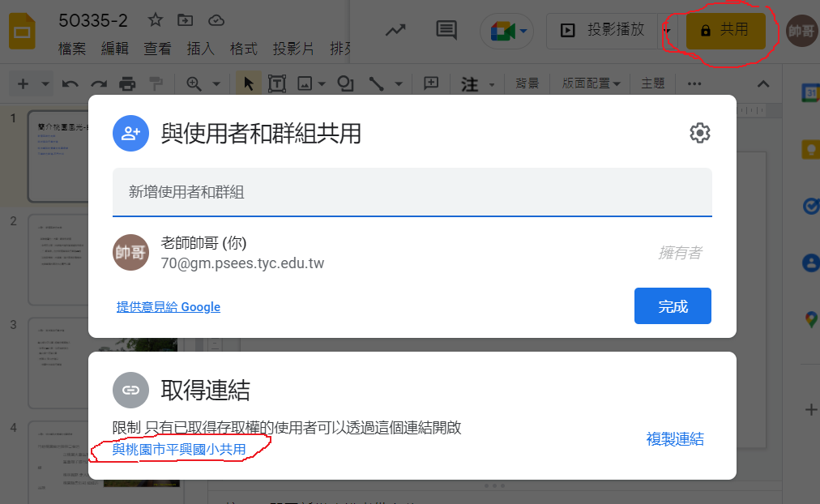Viewport: 820px width, 504px height.
Task: Click the 複製連結 link
Action: click(675, 439)
